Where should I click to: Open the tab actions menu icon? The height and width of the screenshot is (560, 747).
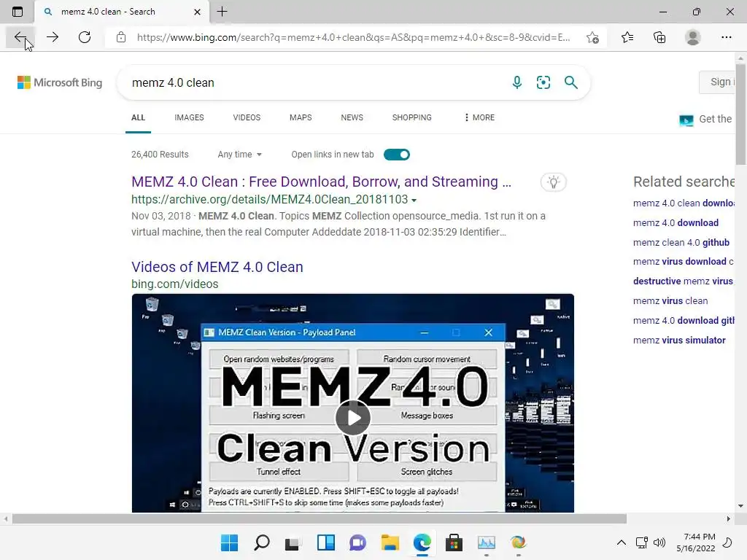click(18, 12)
